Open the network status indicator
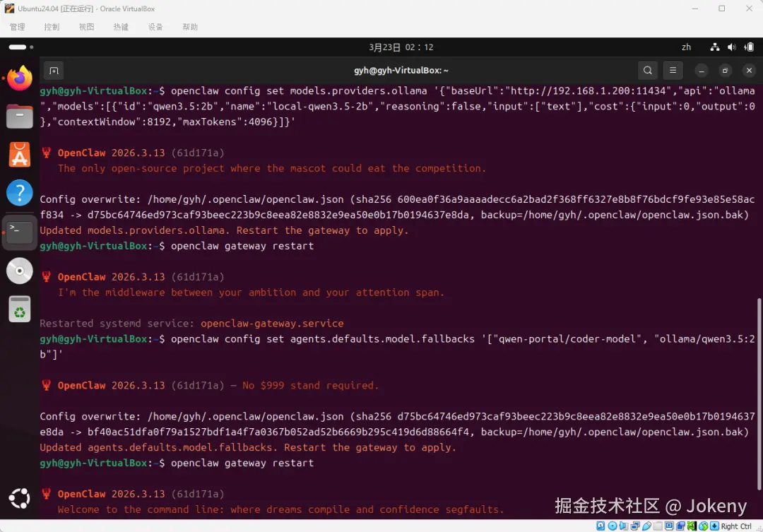The height and width of the screenshot is (532, 763). coord(714,47)
